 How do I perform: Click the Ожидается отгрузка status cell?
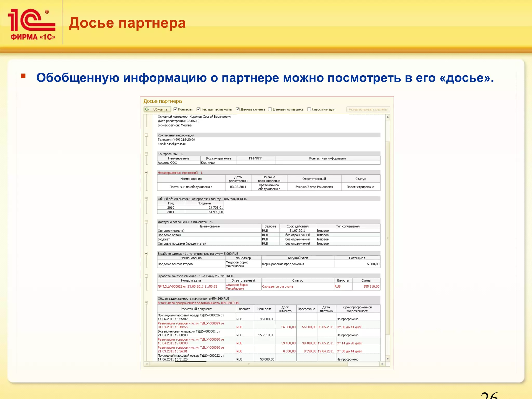click(298, 287)
